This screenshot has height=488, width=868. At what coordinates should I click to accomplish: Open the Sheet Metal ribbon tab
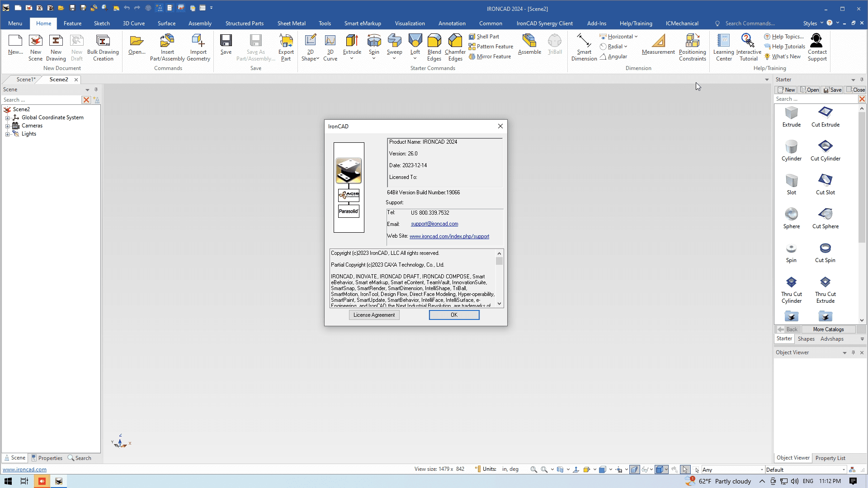pyautogui.click(x=291, y=23)
